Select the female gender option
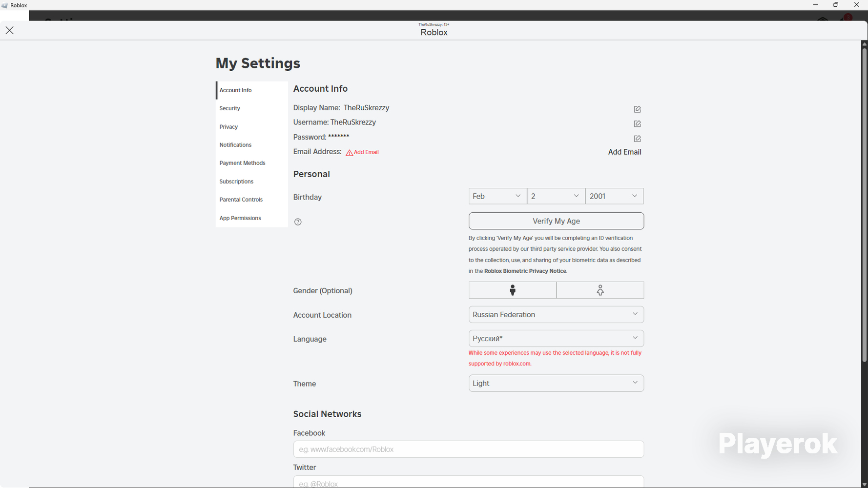This screenshot has height=488, width=868. coord(600,290)
